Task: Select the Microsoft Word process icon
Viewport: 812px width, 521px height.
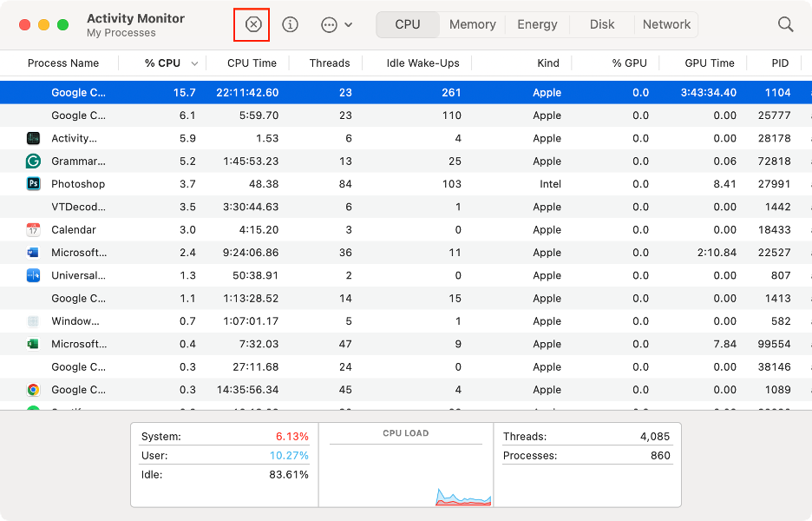Action: coord(33,252)
